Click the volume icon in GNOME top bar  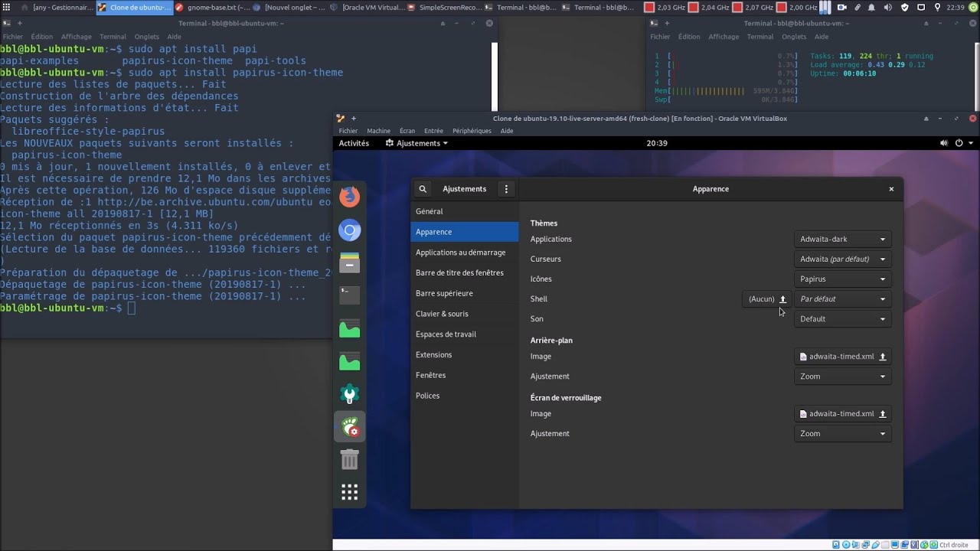pyautogui.click(x=944, y=143)
